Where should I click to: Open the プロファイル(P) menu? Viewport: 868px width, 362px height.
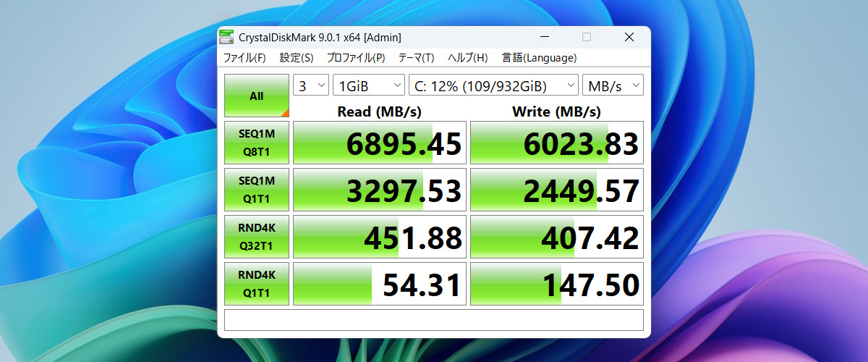355,58
